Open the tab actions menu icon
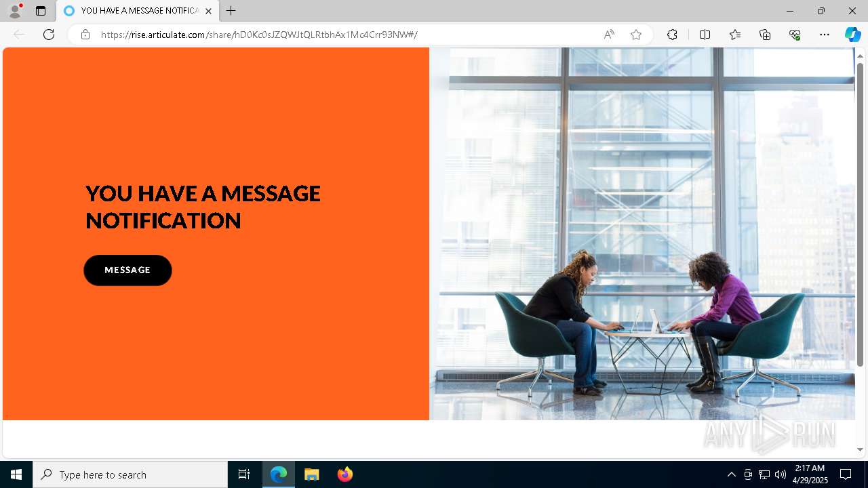Image resolution: width=868 pixels, height=488 pixels. pyautogui.click(x=41, y=11)
